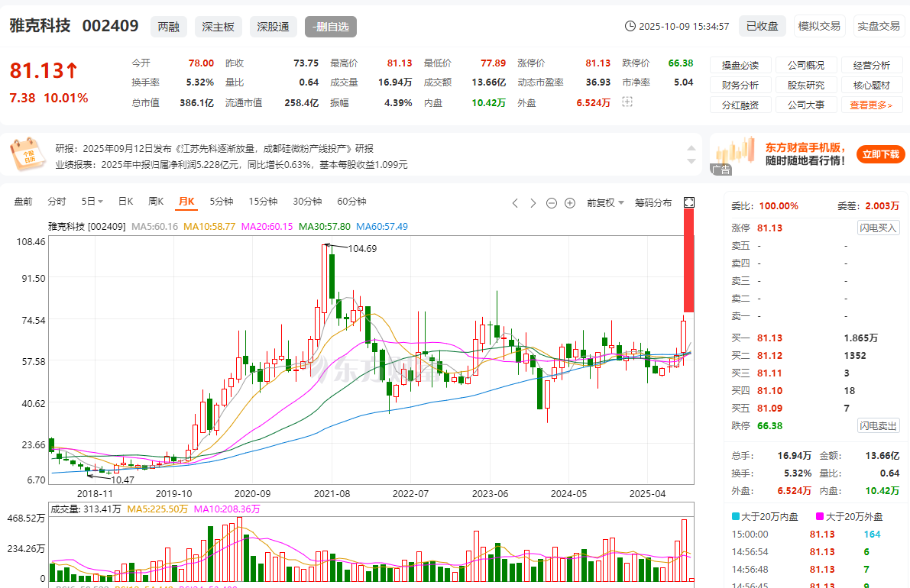Zoom out the K-line chart
This screenshot has height=588, width=910.
pos(553,202)
